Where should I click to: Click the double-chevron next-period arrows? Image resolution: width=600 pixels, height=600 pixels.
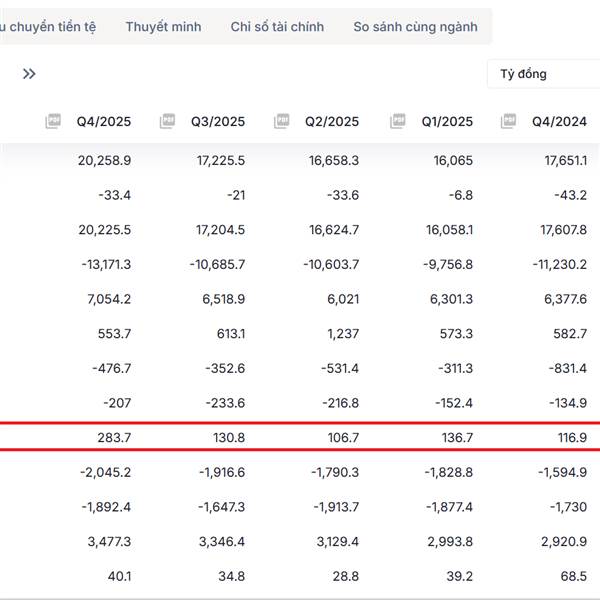click(x=29, y=74)
